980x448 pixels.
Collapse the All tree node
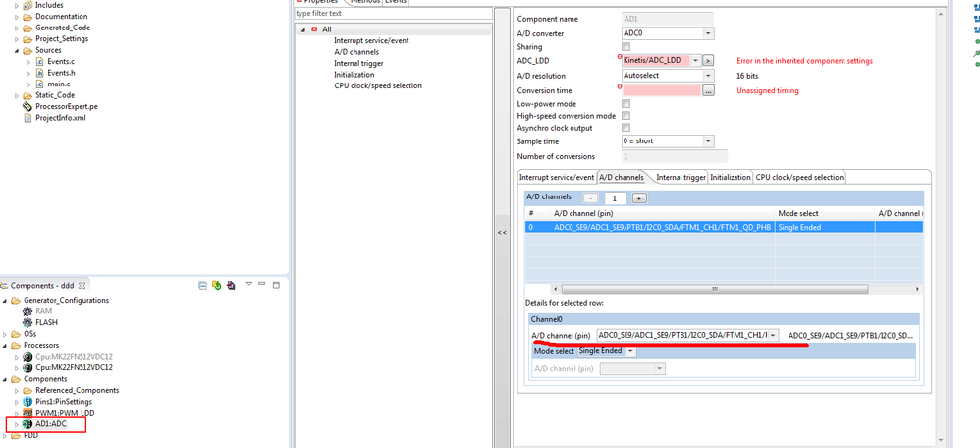[x=303, y=29]
